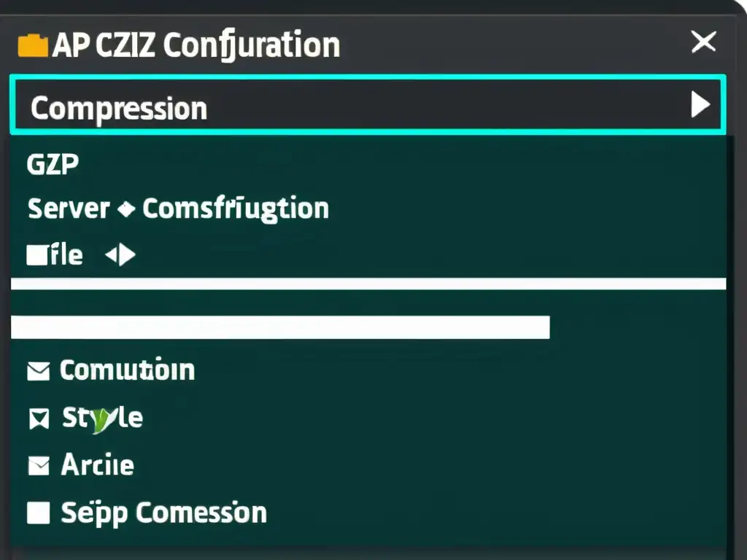Click the right arrow next to file
The image size is (747, 560).
[x=128, y=255]
